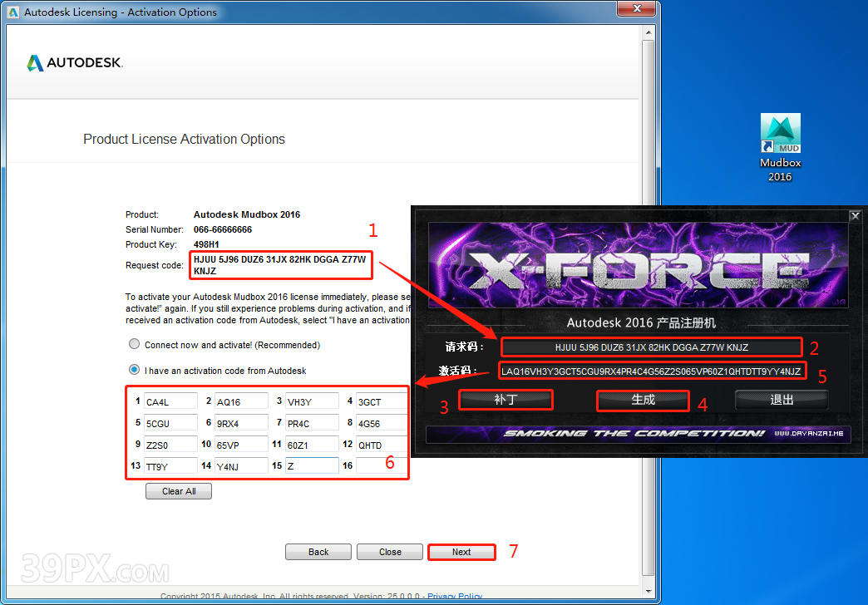Select "I have an activation code" radio option

point(134,370)
